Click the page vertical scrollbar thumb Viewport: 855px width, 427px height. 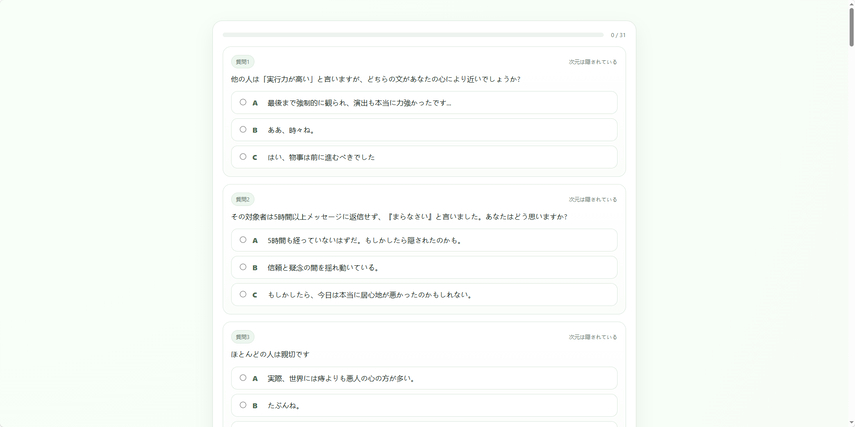(x=851, y=25)
